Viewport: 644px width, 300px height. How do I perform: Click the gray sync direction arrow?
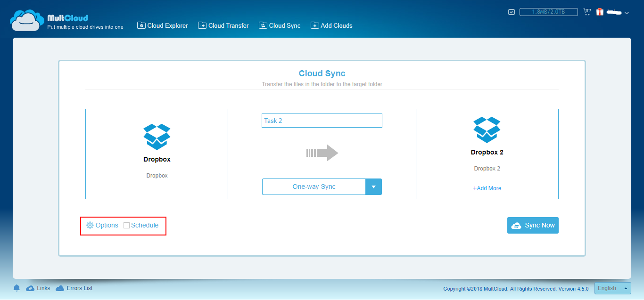point(322,153)
